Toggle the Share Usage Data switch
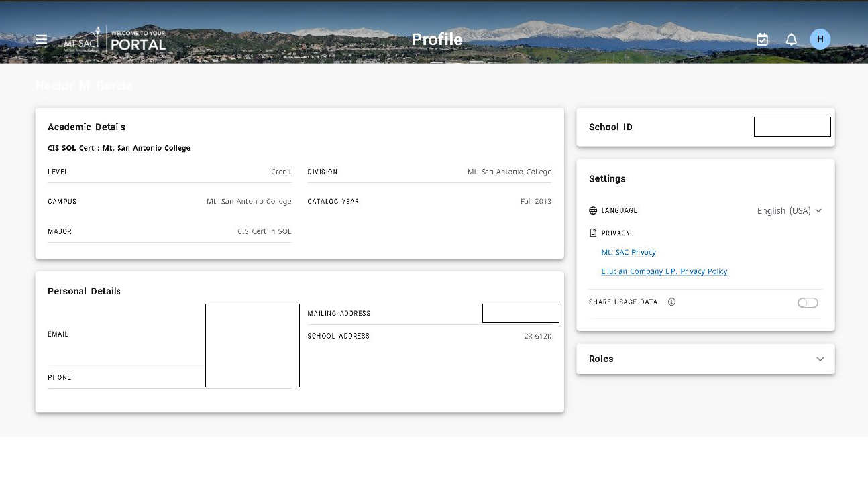This screenshot has height=488, width=868. click(808, 303)
